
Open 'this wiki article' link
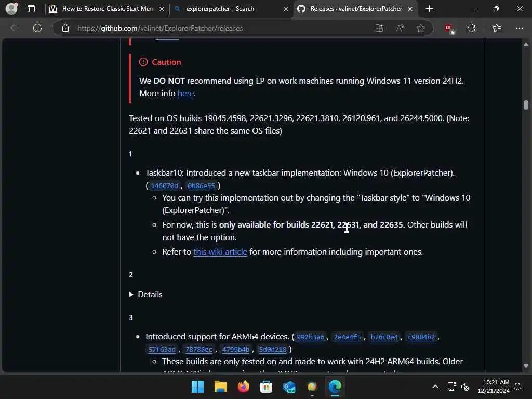(x=220, y=252)
